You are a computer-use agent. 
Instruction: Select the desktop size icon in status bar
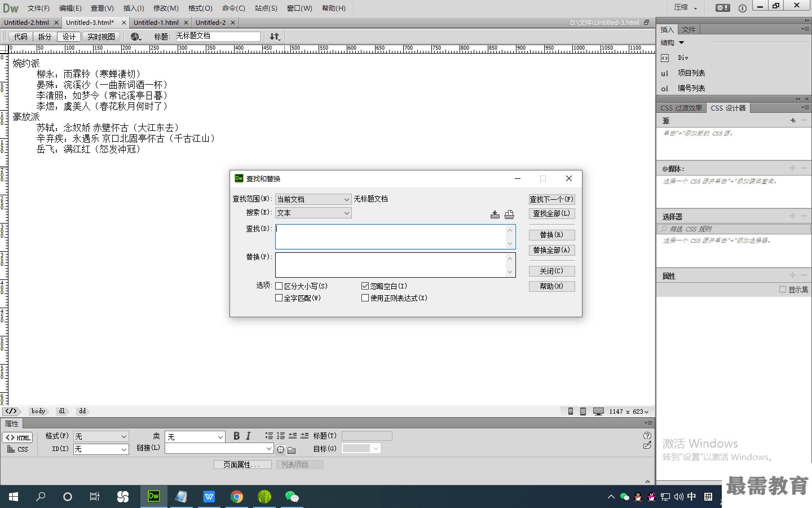click(x=598, y=411)
